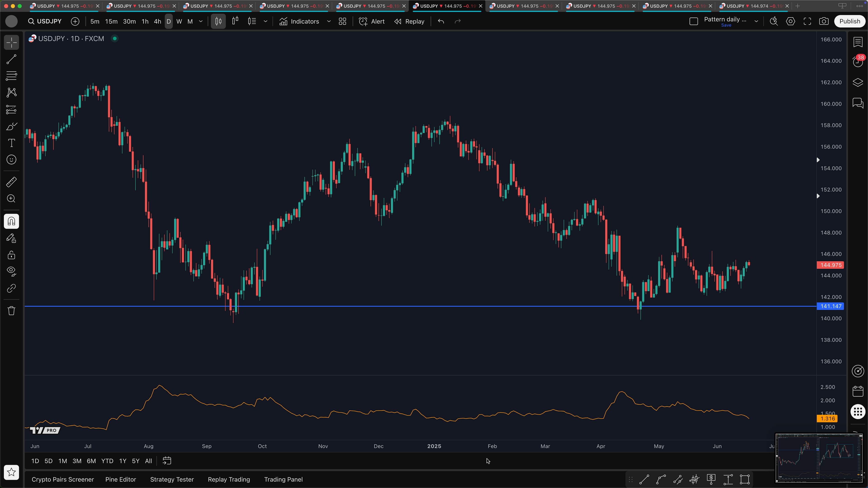Open the chart settings gear icon
Viewport: 868px width, 488px height.
coord(790,21)
